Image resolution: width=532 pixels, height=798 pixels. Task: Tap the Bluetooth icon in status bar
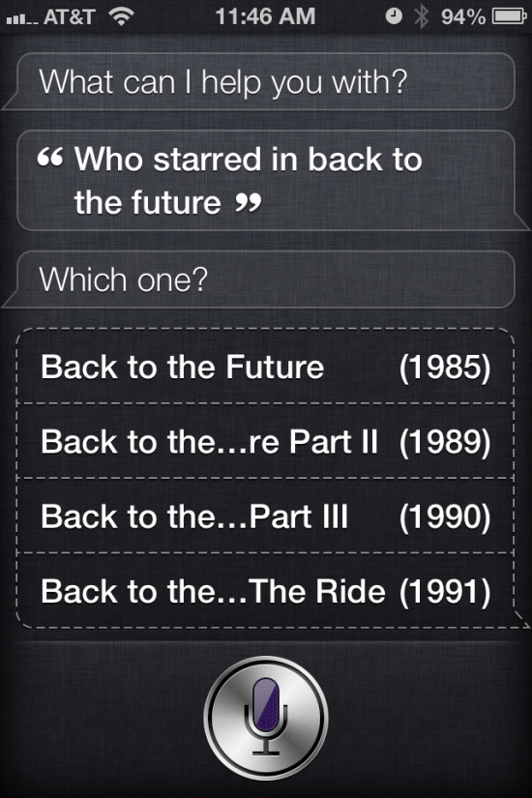click(422, 16)
